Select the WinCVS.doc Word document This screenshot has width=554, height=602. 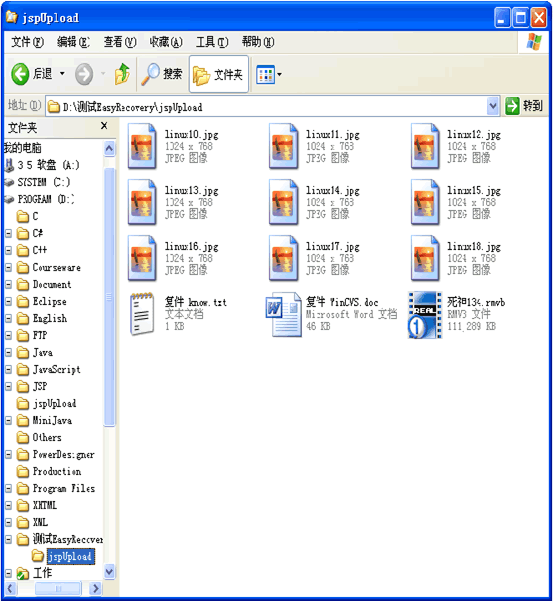283,315
